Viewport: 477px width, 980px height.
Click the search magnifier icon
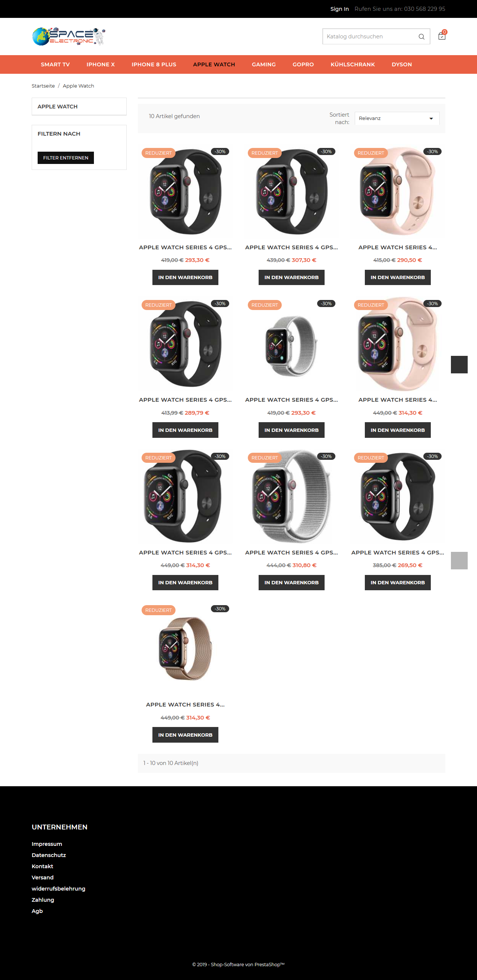point(421,37)
